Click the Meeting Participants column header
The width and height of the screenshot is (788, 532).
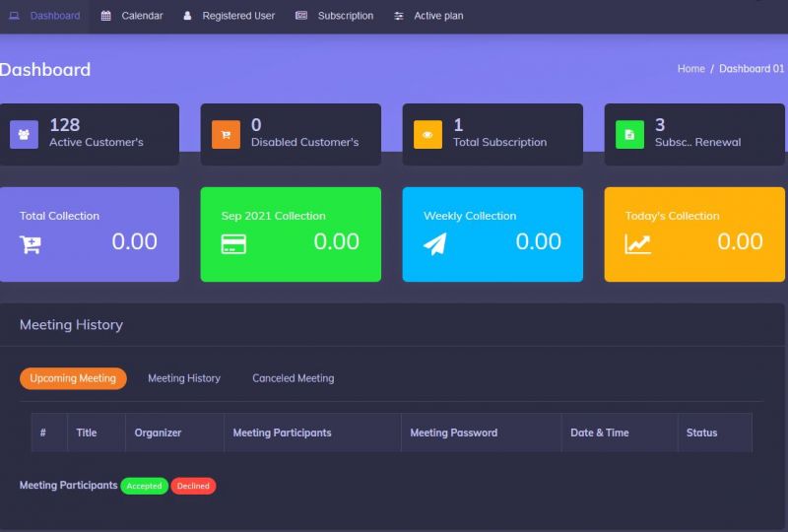(312, 432)
